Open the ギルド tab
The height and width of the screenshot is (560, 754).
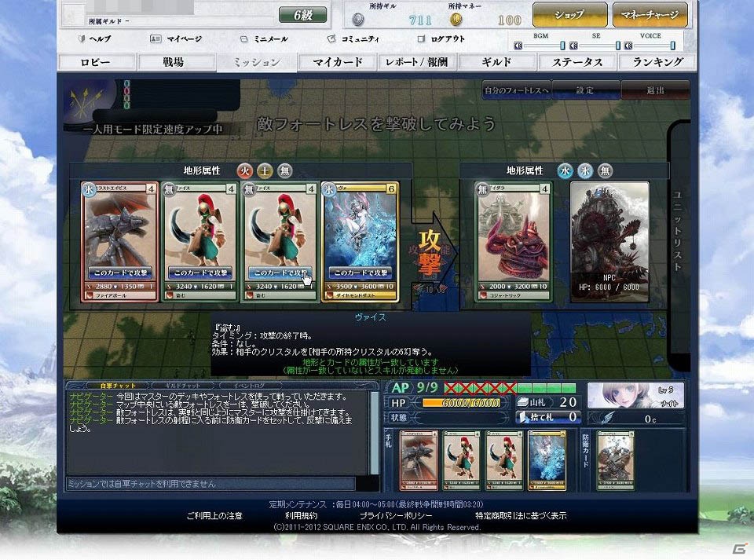pos(497,63)
